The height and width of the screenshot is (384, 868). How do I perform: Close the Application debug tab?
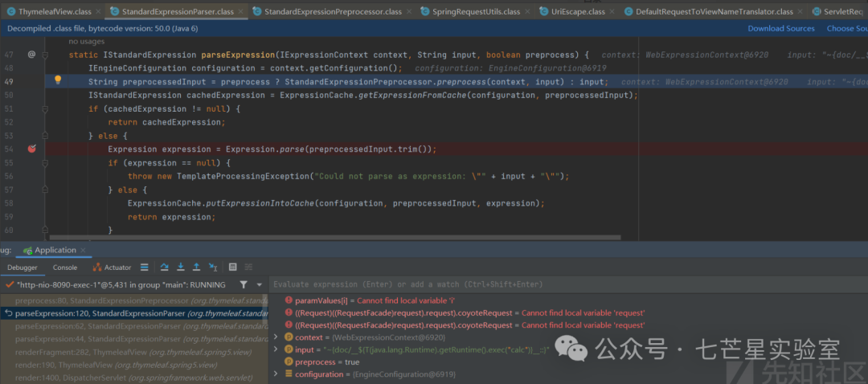(84, 251)
